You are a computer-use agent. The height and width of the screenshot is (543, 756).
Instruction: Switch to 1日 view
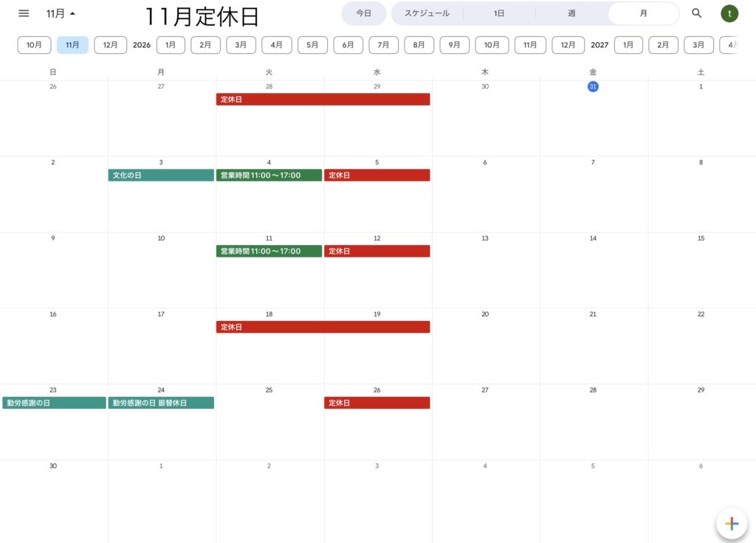(x=499, y=13)
